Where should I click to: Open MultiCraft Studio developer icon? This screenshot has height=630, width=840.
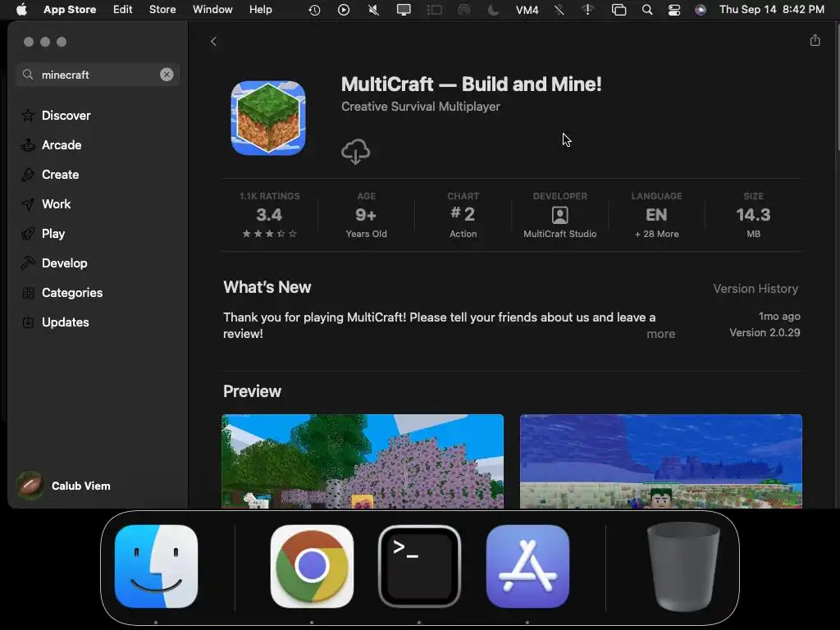[559, 215]
